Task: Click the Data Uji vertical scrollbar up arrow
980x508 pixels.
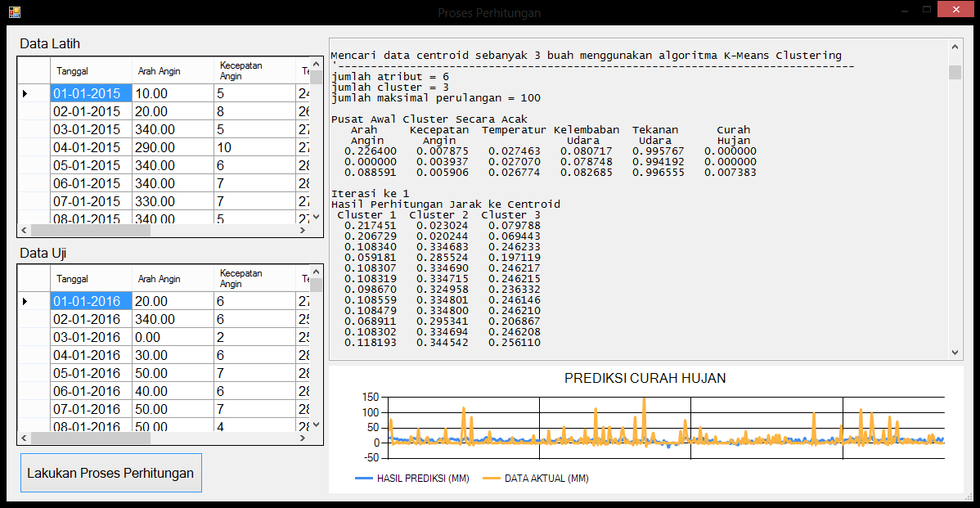Action: click(x=317, y=272)
